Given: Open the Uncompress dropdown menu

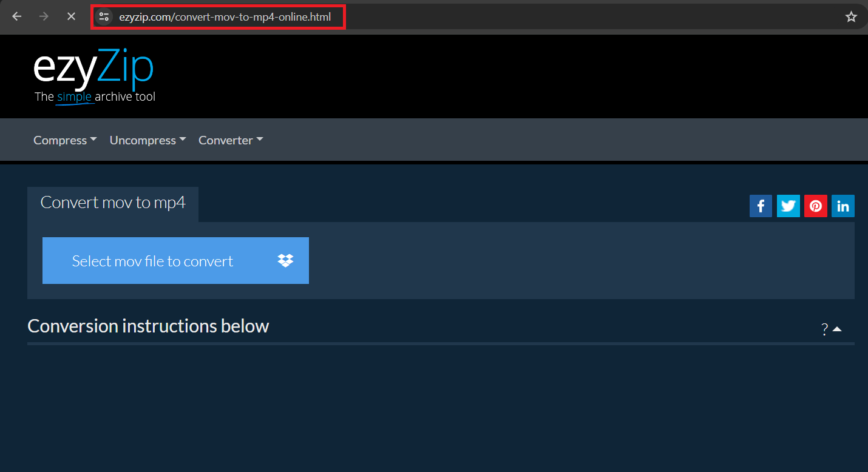Looking at the screenshot, I should pos(147,140).
